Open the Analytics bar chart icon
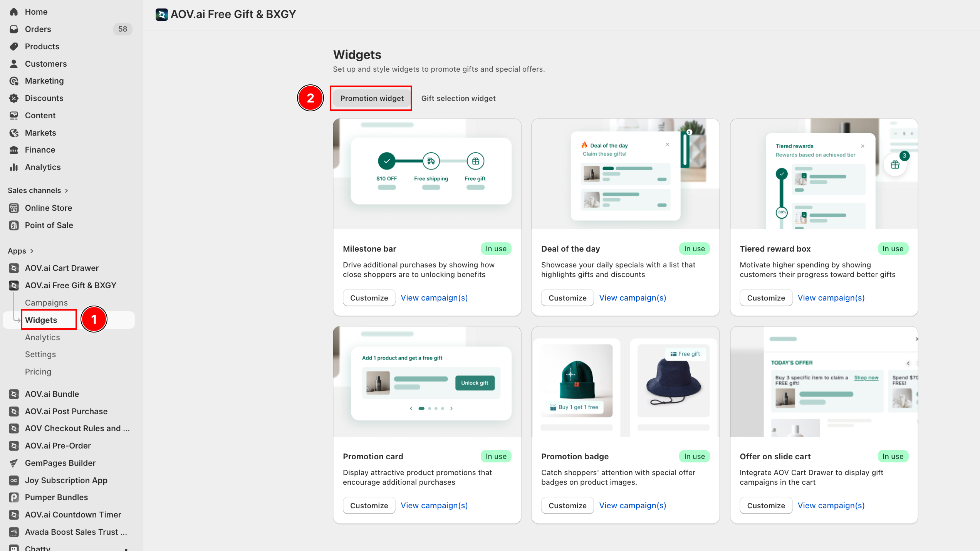 click(14, 167)
